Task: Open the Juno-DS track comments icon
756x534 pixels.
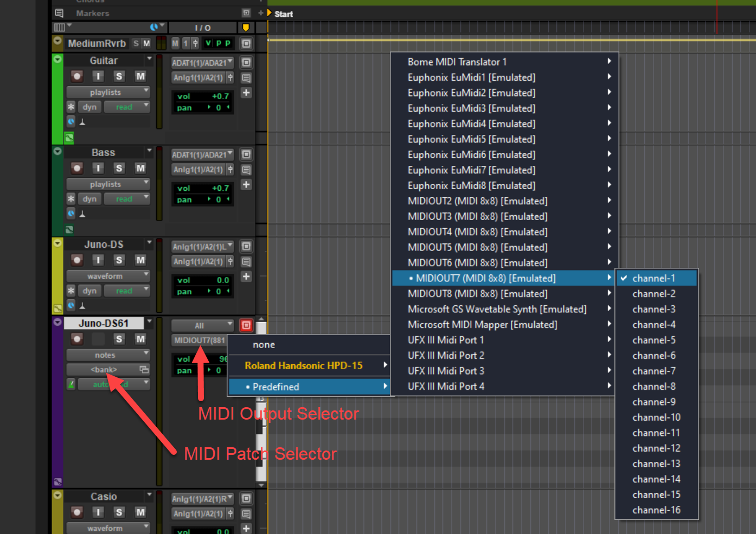Action: click(x=246, y=262)
